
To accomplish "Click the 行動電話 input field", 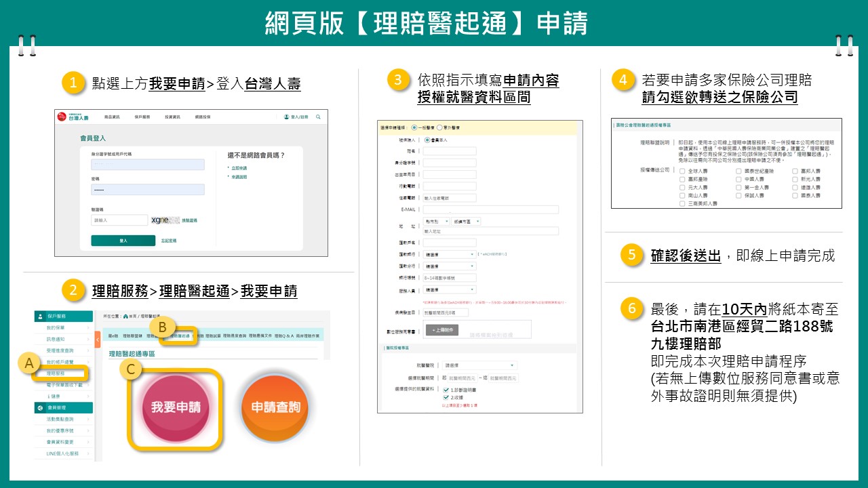I will tap(450, 186).
